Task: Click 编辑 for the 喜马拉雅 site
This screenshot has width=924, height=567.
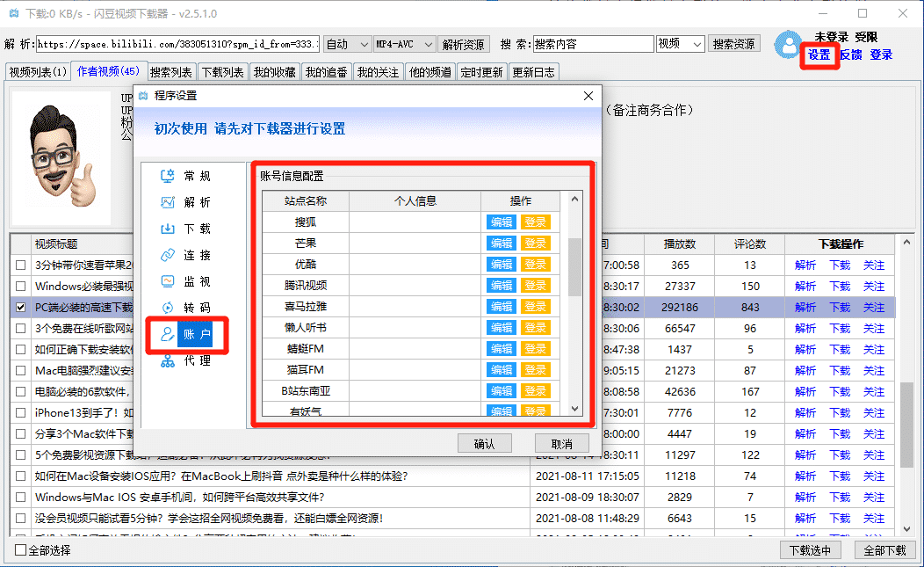Action: coord(502,307)
